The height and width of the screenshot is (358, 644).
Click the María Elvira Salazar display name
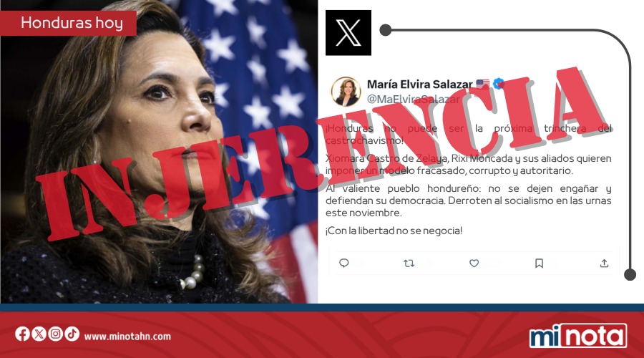pyautogui.click(x=419, y=84)
